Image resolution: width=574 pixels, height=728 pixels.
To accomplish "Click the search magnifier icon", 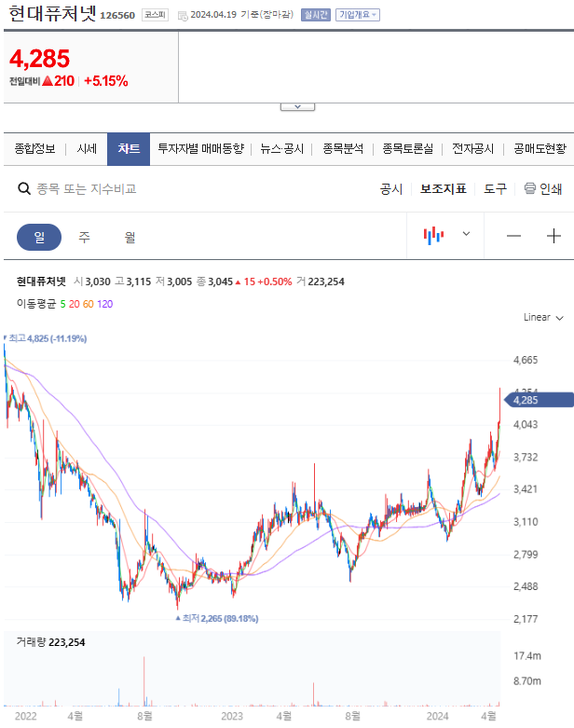I will 24,189.
